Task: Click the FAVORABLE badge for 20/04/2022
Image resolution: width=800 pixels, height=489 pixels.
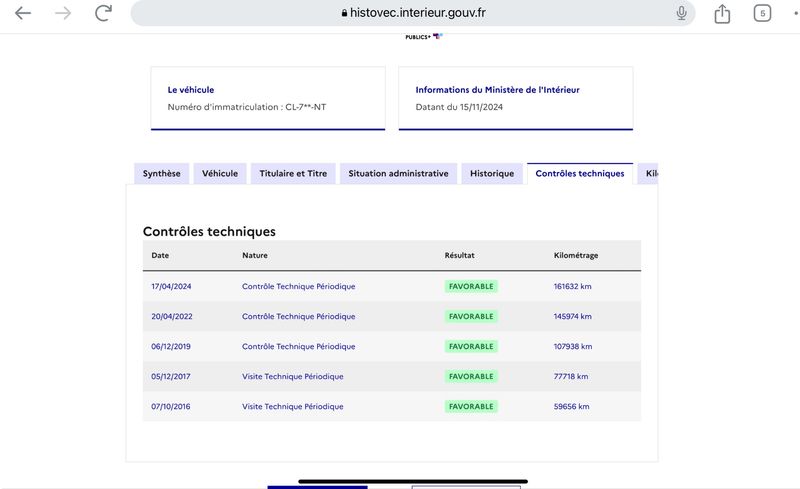Action: click(471, 316)
